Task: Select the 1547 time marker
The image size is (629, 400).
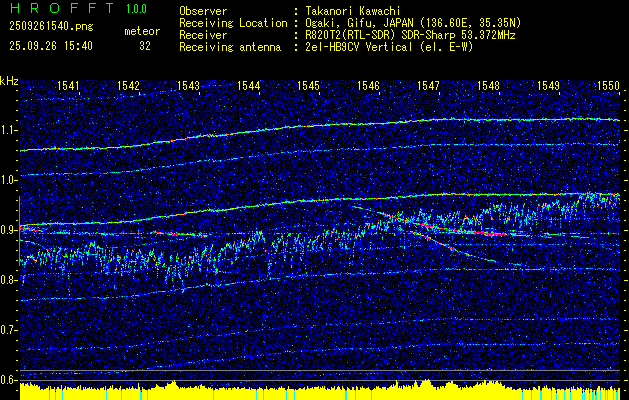Action: pyautogui.click(x=428, y=87)
